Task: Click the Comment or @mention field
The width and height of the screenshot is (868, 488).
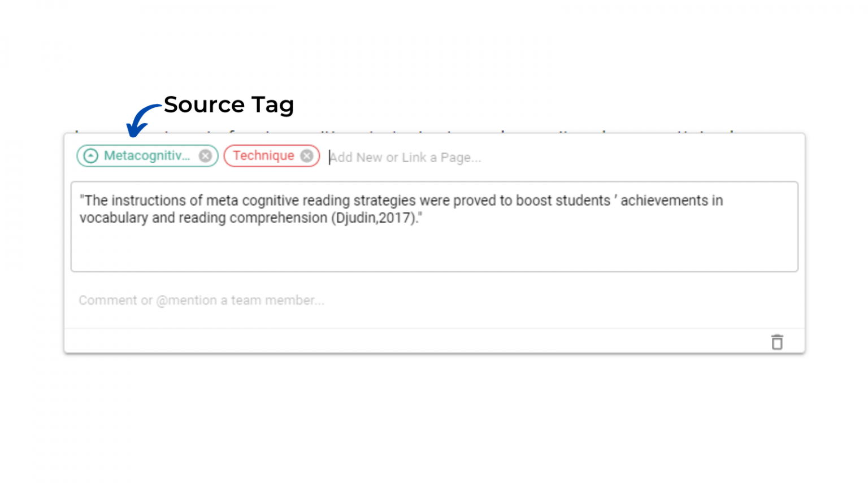Action: pos(201,300)
